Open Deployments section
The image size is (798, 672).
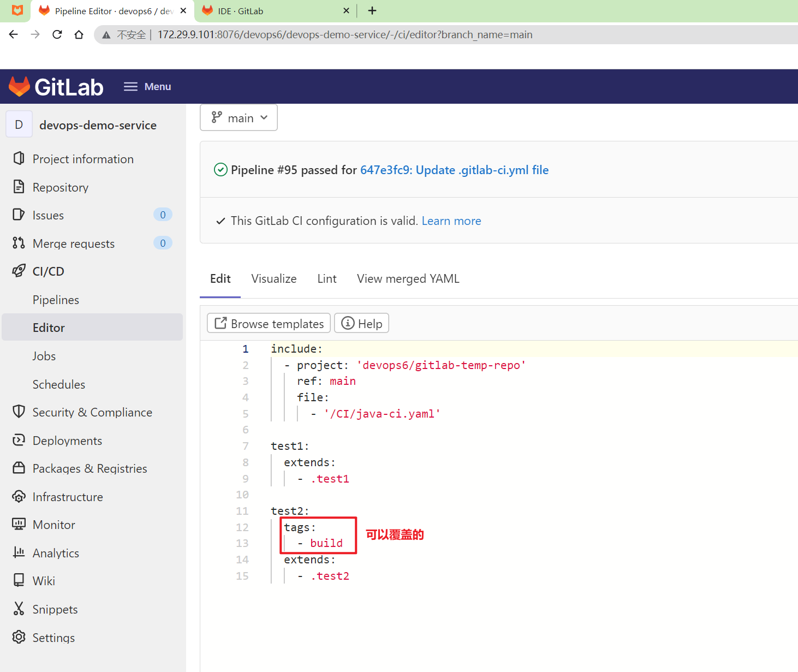coord(67,441)
